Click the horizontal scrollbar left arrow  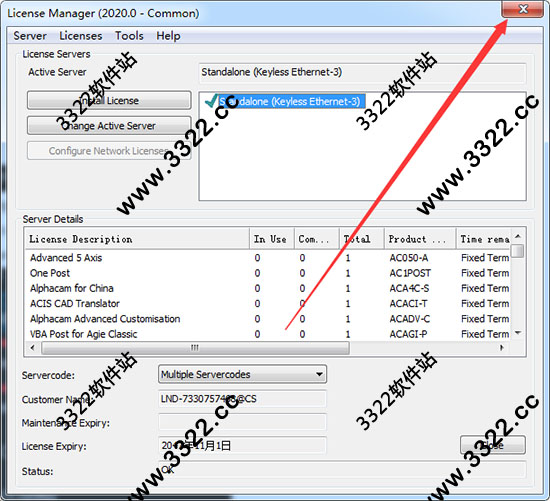click(32, 348)
